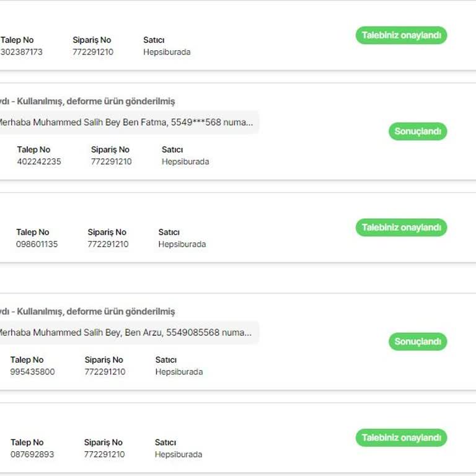Image resolution: width=476 pixels, height=476 pixels.
Task: Click 'Sonuçlandı' badge for request 402242235
Action: (418, 131)
